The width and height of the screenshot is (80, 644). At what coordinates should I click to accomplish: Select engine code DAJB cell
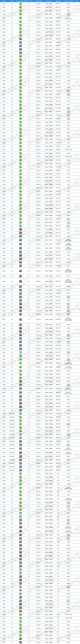pos(68,32)
